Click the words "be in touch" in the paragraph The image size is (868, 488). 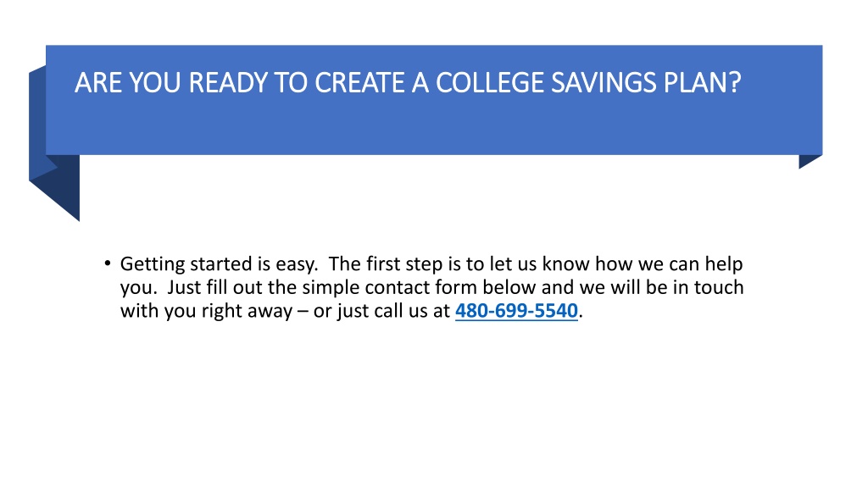coord(695,288)
